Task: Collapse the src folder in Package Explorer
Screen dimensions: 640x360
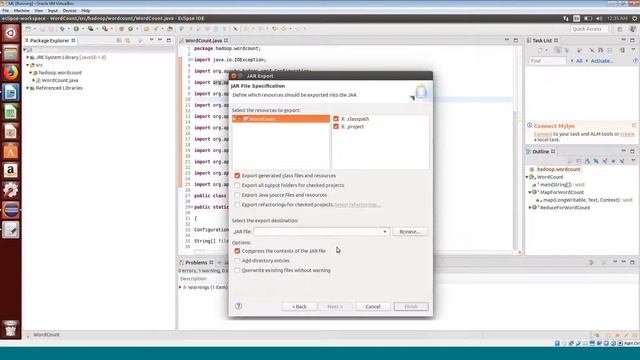Action: coord(28,65)
